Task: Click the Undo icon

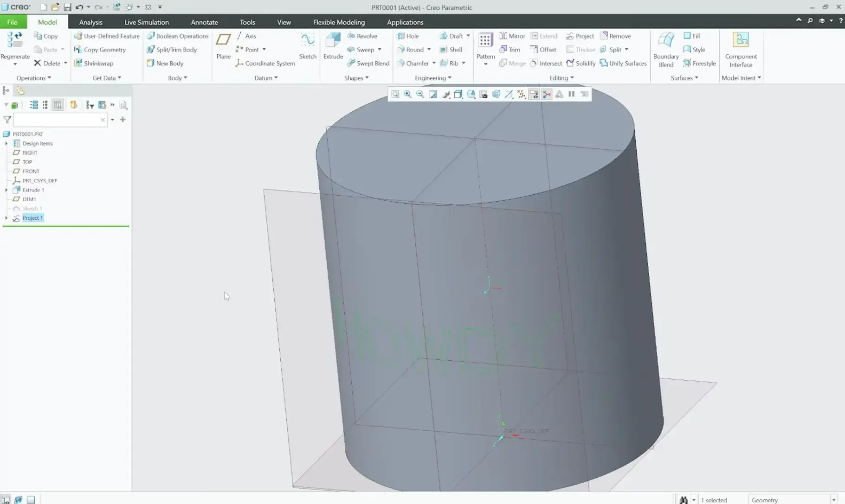Action: (79, 7)
